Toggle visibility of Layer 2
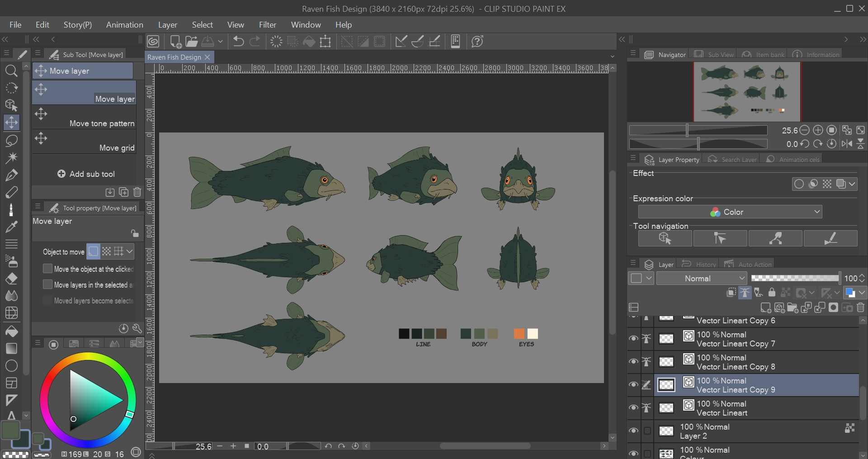This screenshot has width=868, height=459. coord(633,431)
